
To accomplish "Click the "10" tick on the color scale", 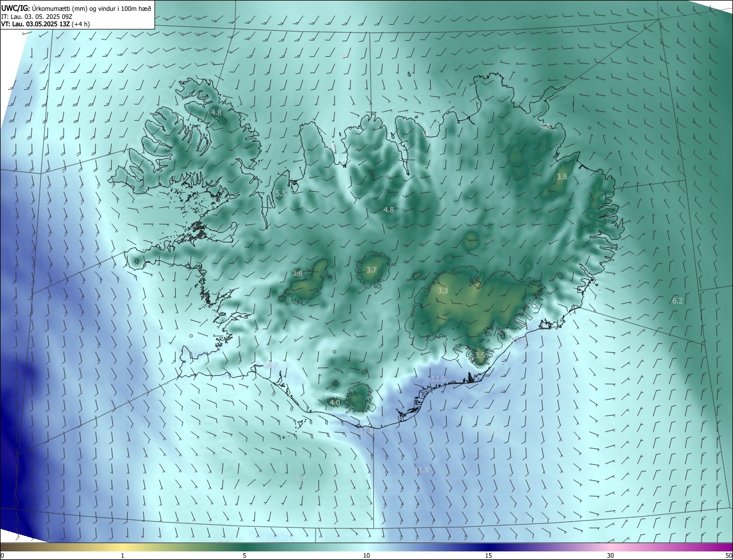I will 366,555.
